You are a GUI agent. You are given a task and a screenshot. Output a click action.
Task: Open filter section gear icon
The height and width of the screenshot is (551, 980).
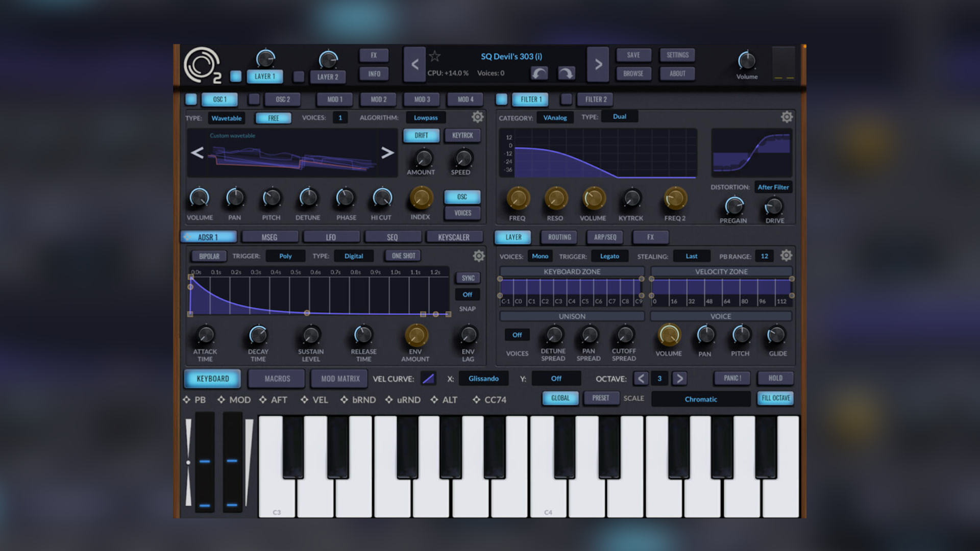(787, 117)
